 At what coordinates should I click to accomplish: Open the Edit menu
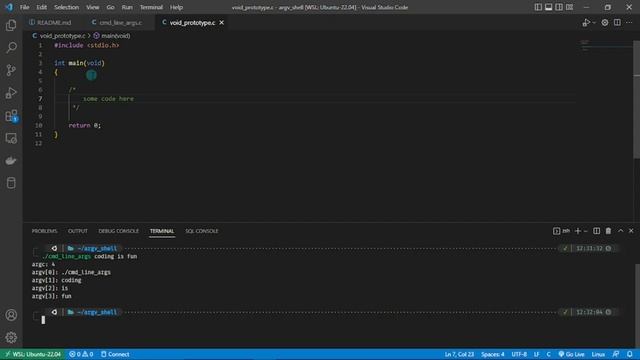[x=41, y=7]
